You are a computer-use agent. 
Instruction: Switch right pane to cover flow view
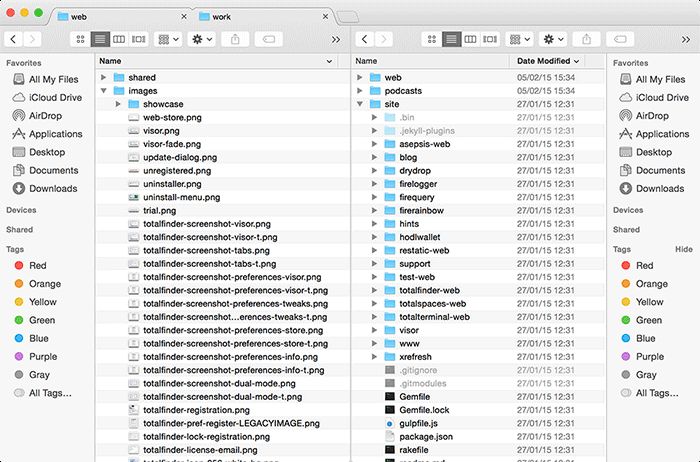click(490, 39)
